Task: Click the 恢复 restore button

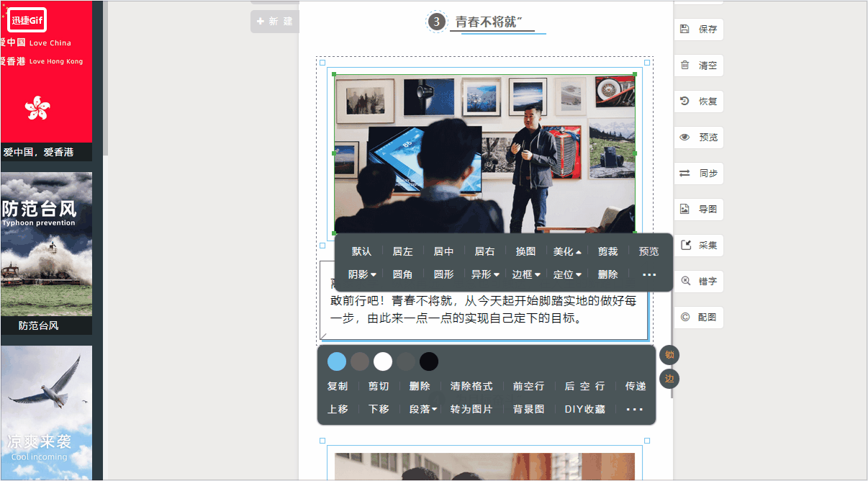Action: (698, 102)
